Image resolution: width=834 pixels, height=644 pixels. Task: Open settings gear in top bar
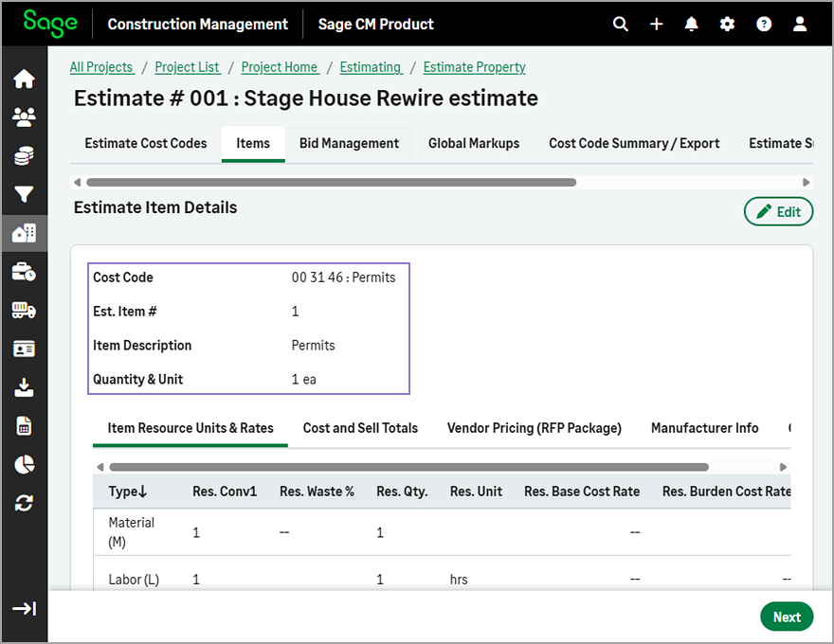click(727, 24)
